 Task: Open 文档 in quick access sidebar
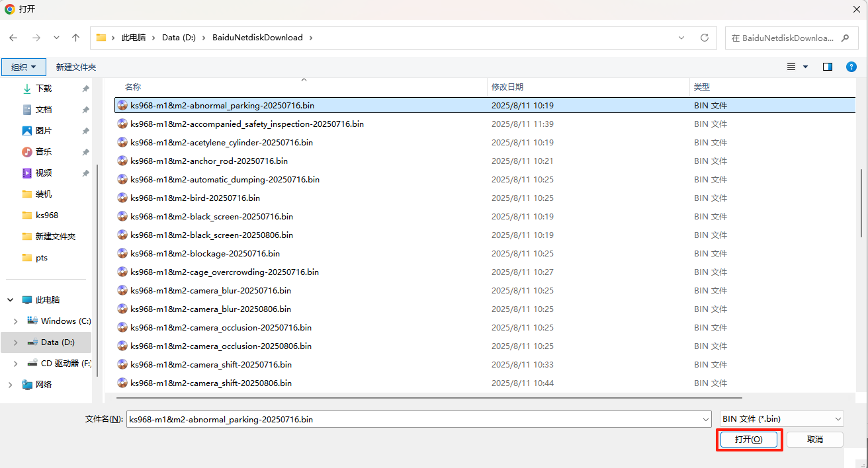tap(44, 109)
